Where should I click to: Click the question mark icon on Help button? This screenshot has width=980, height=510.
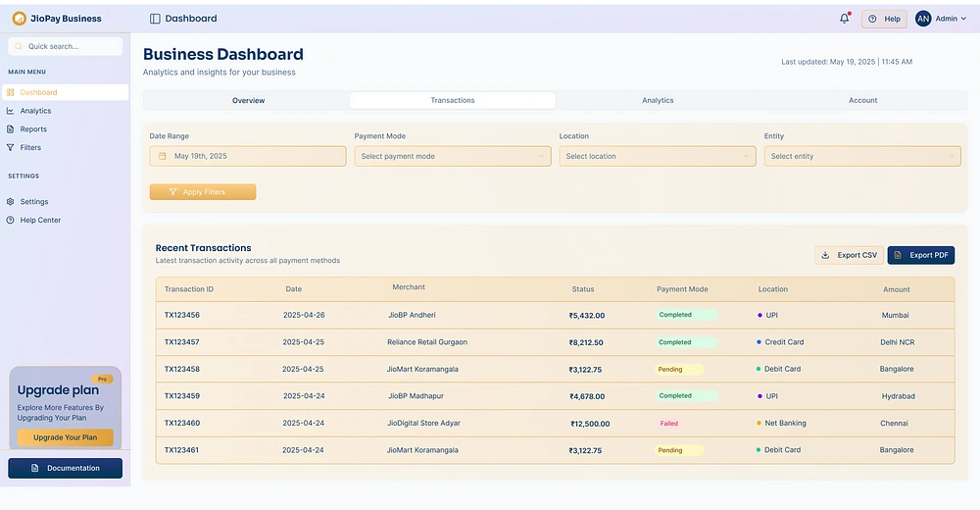(x=872, y=19)
